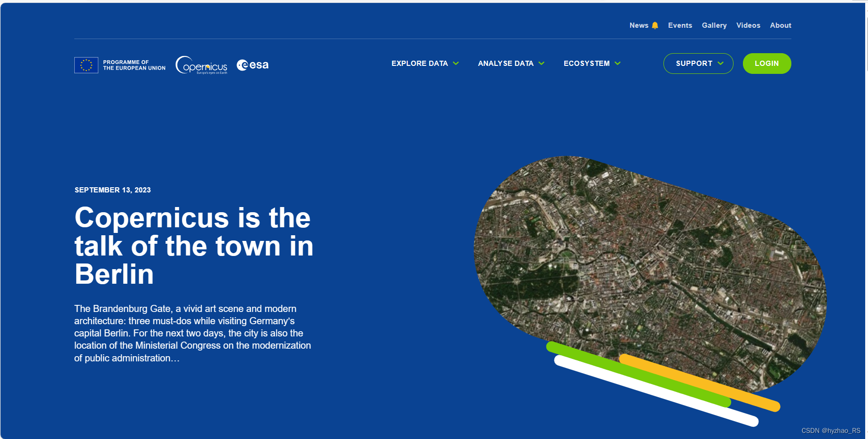Visit the Gallery section
This screenshot has height=439, width=868.
(714, 25)
